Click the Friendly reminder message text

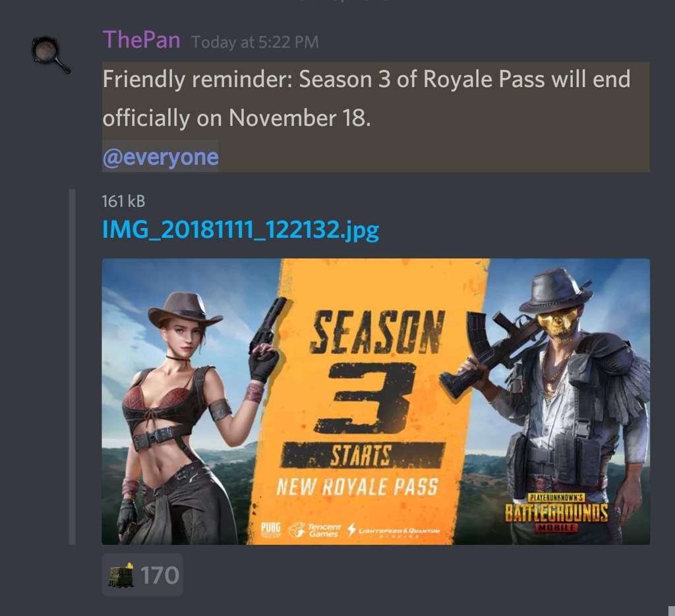pos(367,99)
